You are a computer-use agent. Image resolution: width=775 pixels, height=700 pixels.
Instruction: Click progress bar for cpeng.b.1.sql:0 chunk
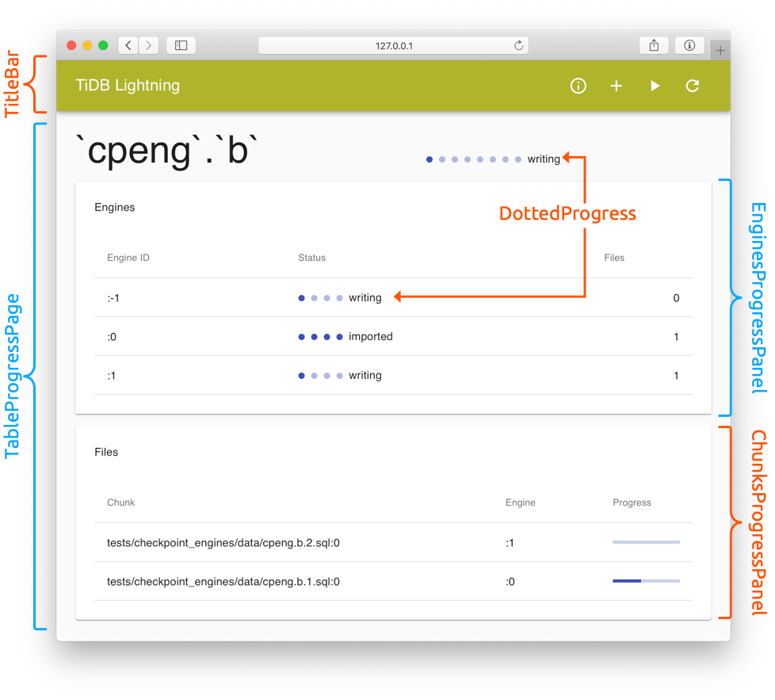tap(646, 581)
